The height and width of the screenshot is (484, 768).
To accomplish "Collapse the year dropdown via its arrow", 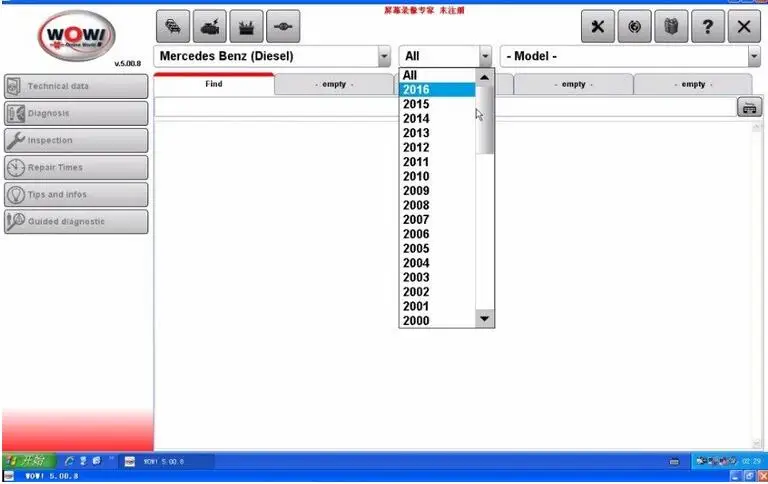I will click(x=485, y=56).
